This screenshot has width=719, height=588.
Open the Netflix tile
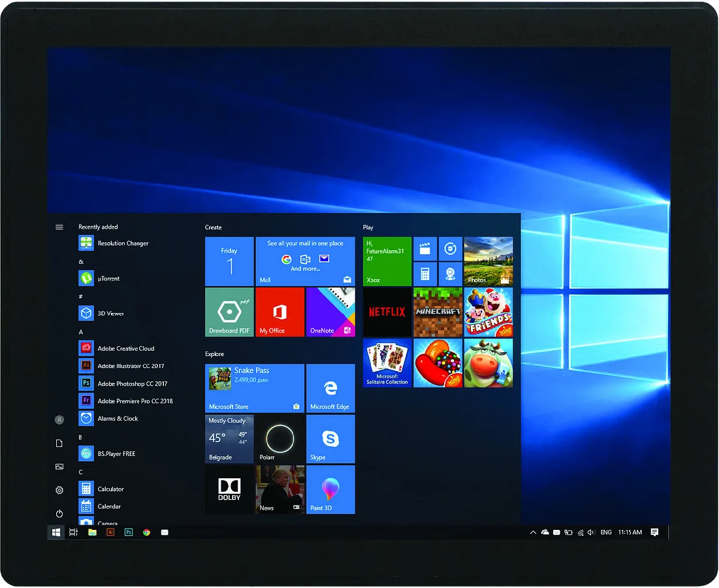387,312
